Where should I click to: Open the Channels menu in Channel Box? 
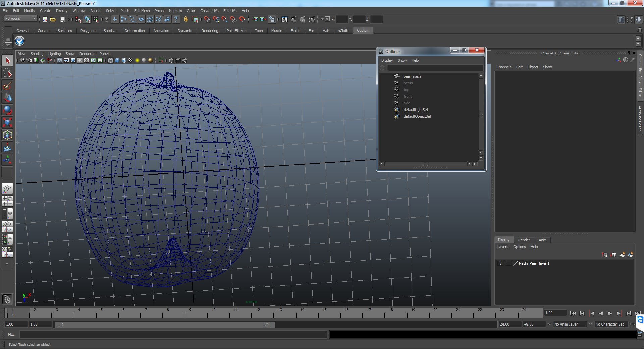[504, 67]
